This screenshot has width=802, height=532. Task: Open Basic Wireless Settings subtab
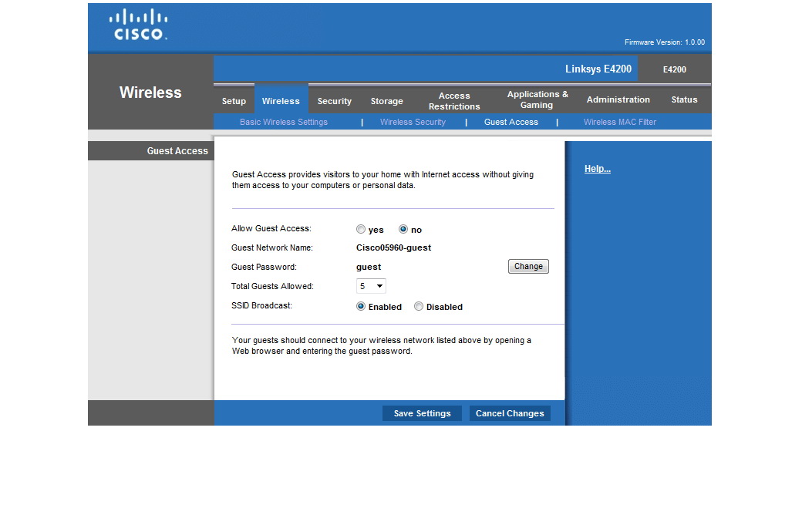pyautogui.click(x=284, y=123)
